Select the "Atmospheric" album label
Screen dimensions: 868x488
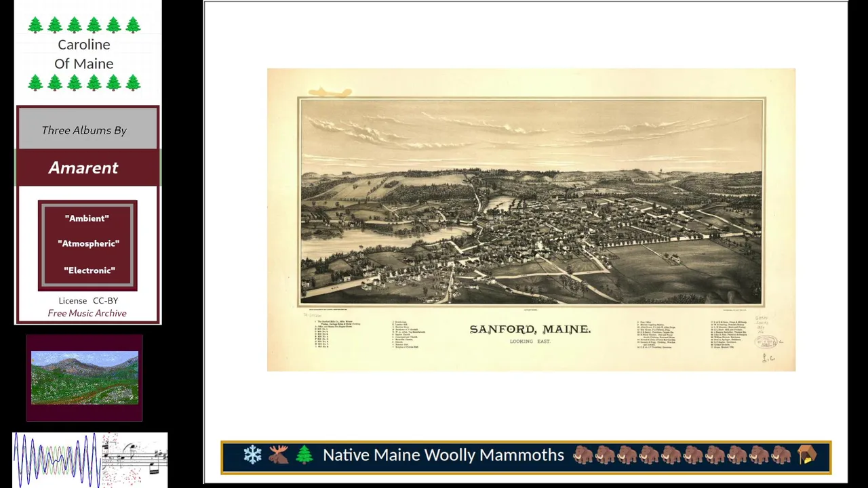[88, 243]
